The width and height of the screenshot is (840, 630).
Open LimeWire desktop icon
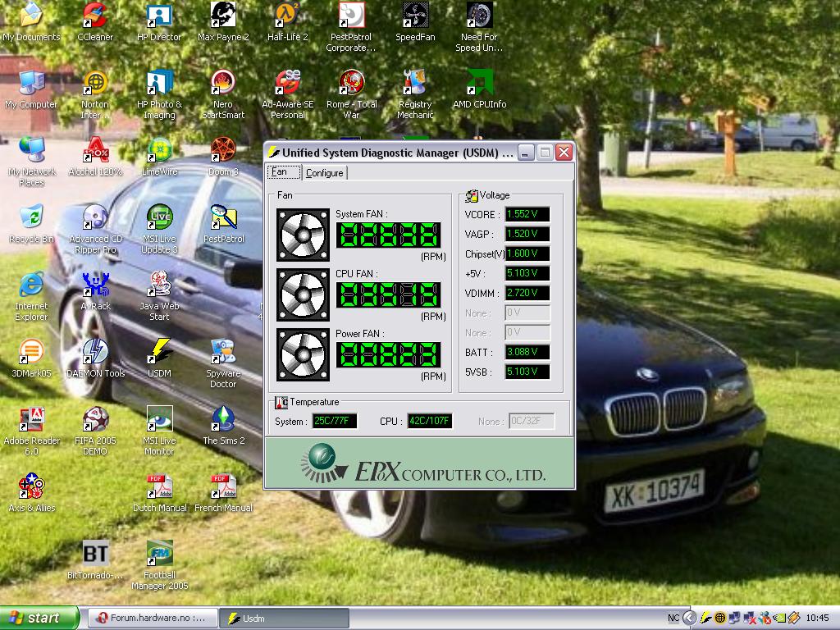[159, 156]
